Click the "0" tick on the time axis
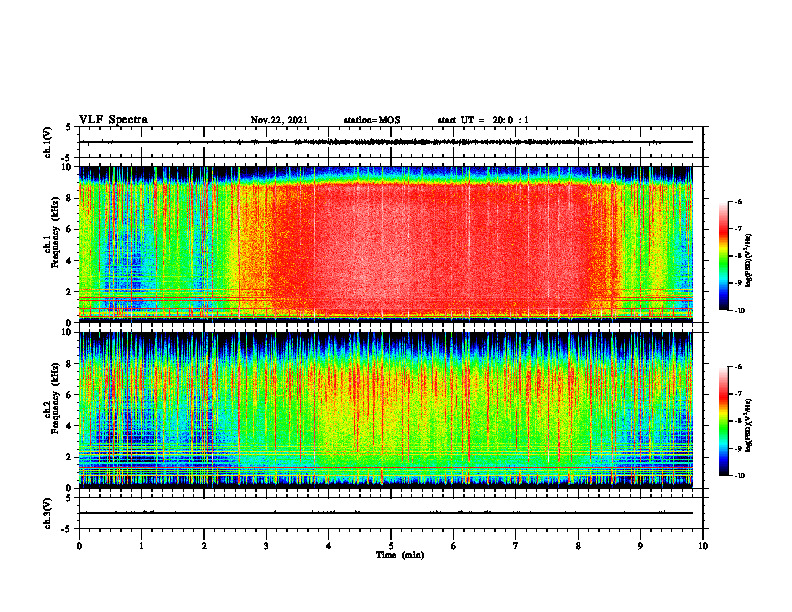 79,546
